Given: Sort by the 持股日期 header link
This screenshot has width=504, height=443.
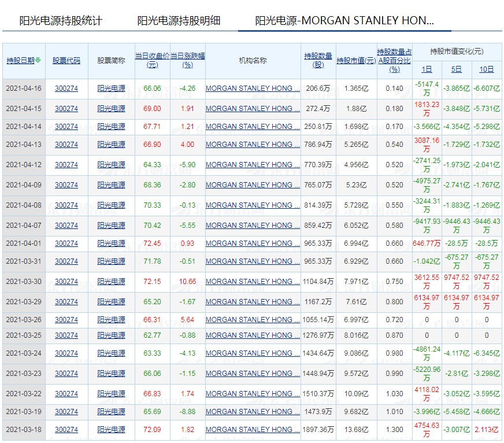Looking at the screenshot, I should (x=21, y=61).
